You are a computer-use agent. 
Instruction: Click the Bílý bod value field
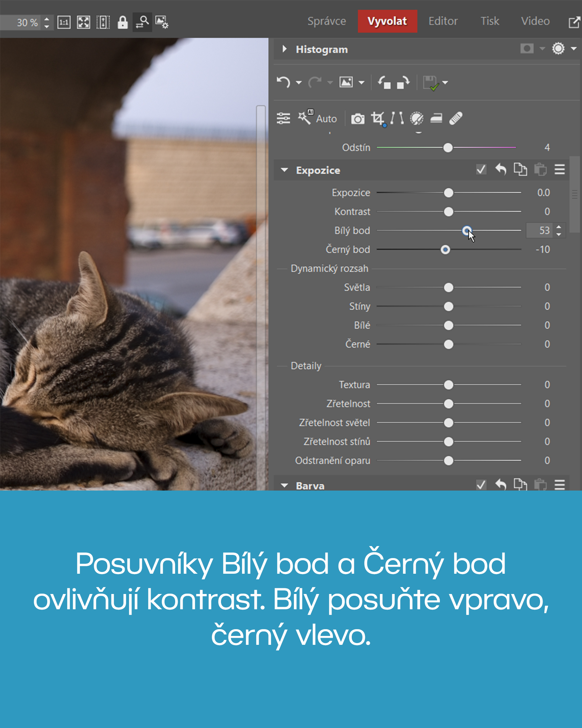pos(539,231)
